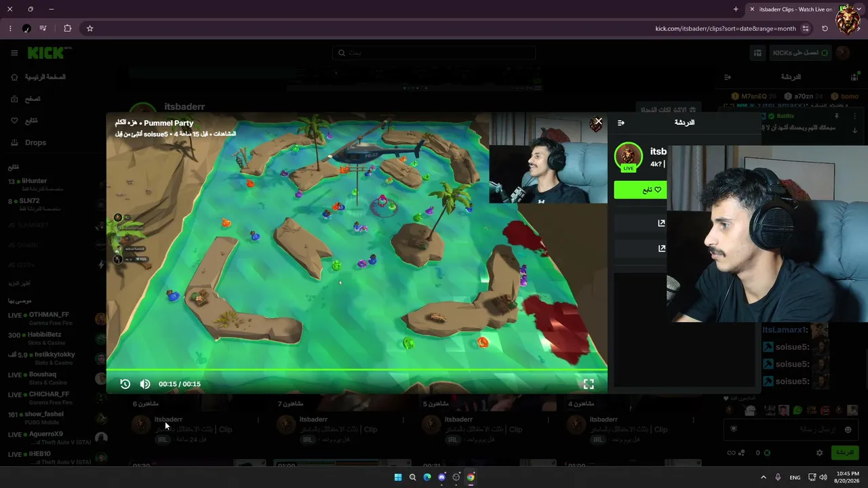
Task: Select the IRL tag on the 7-viewer clip
Action: click(308, 440)
